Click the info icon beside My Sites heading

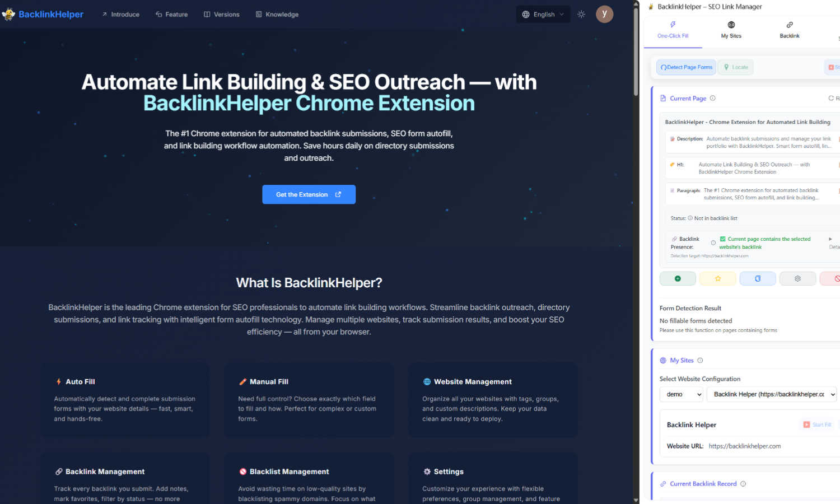700,360
